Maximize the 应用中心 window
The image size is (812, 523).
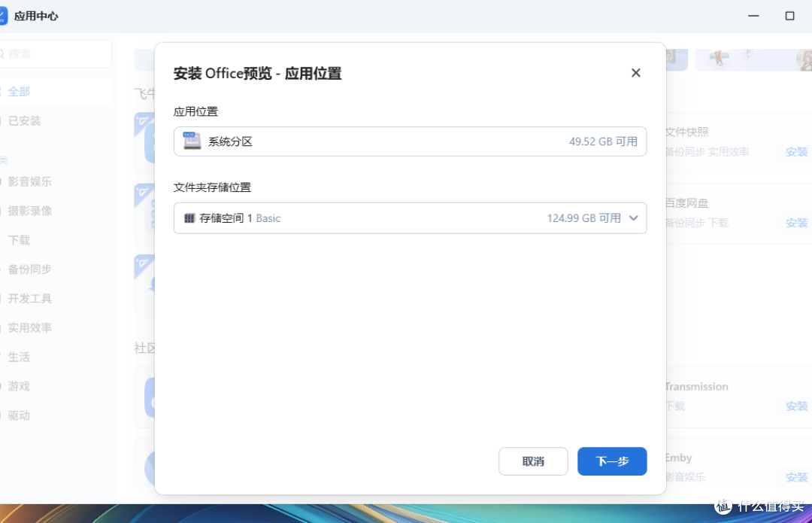pos(789,16)
